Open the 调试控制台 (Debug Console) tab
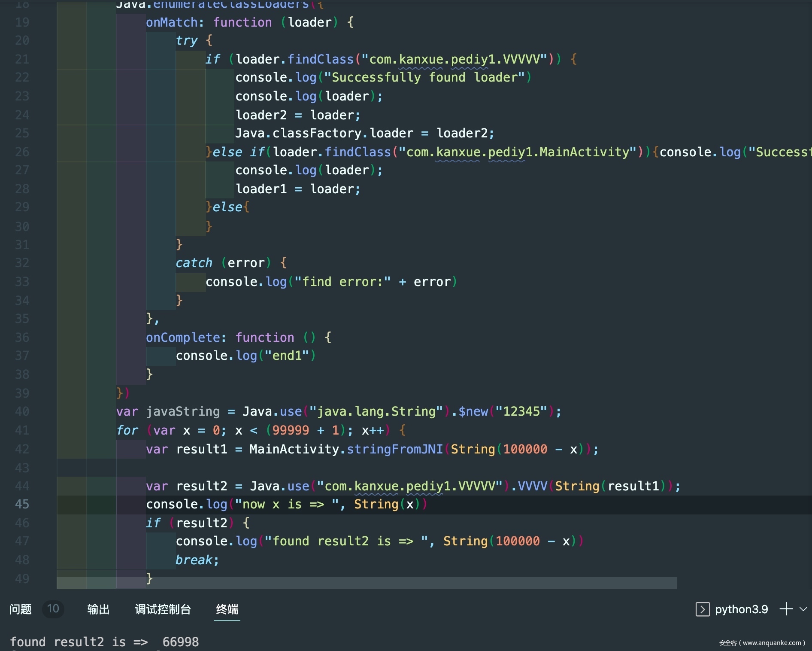The image size is (812, 651). [163, 609]
